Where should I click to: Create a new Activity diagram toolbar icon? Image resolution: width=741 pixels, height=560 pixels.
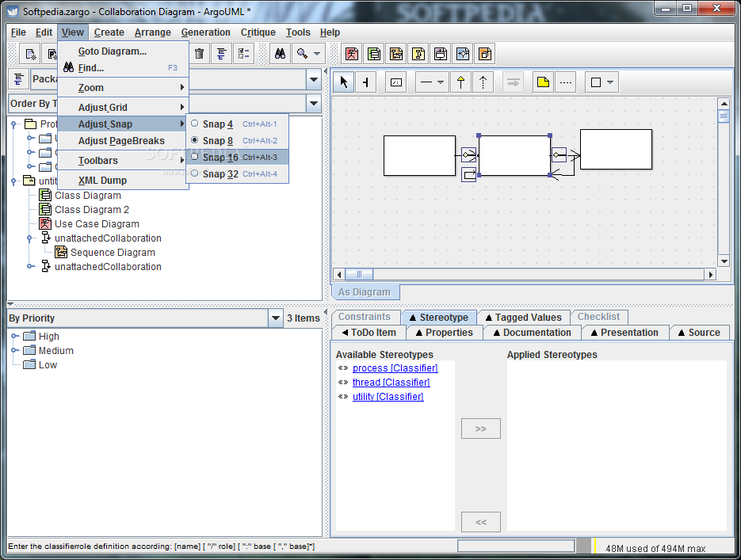463,54
